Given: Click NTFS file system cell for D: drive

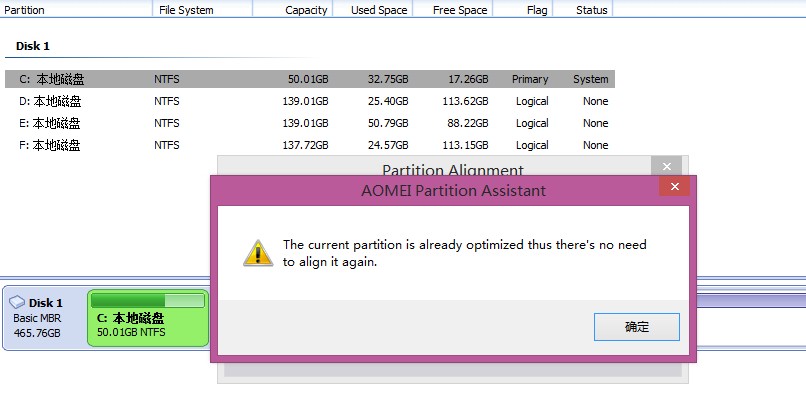Looking at the screenshot, I should (167, 101).
